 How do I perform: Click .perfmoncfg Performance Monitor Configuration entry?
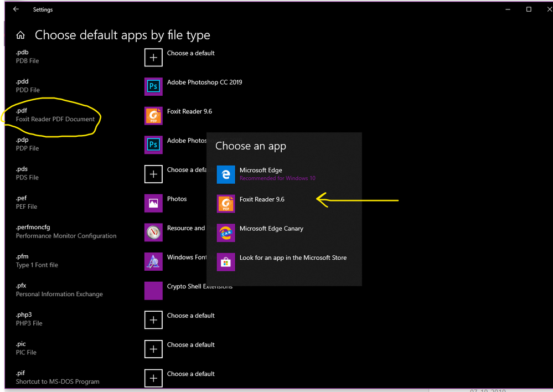point(66,231)
